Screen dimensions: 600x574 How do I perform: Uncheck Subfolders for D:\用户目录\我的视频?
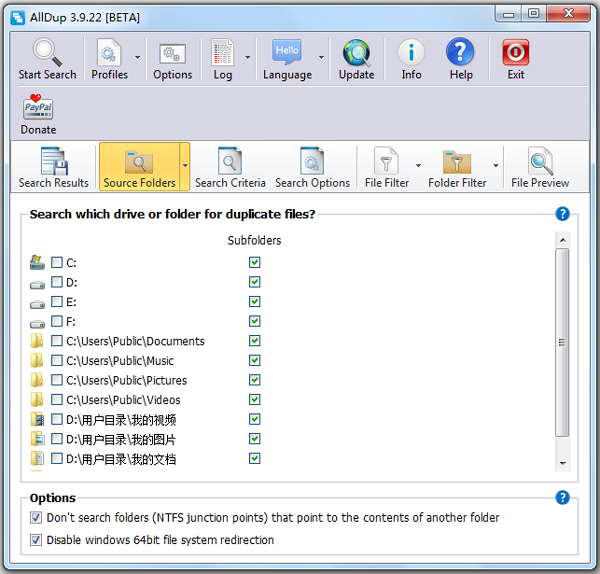coord(254,419)
